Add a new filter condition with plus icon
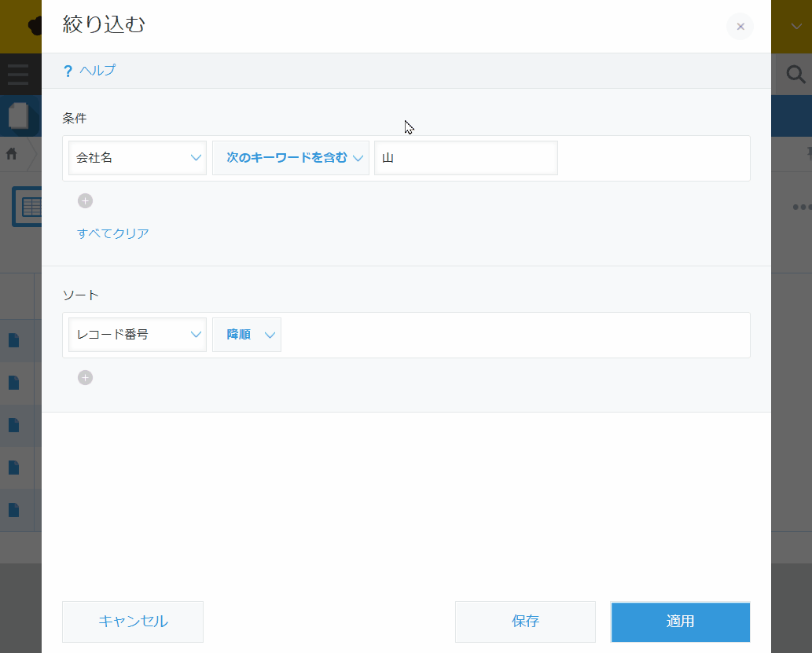The height and width of the screenshot is (653, 812). pos(86,201)
